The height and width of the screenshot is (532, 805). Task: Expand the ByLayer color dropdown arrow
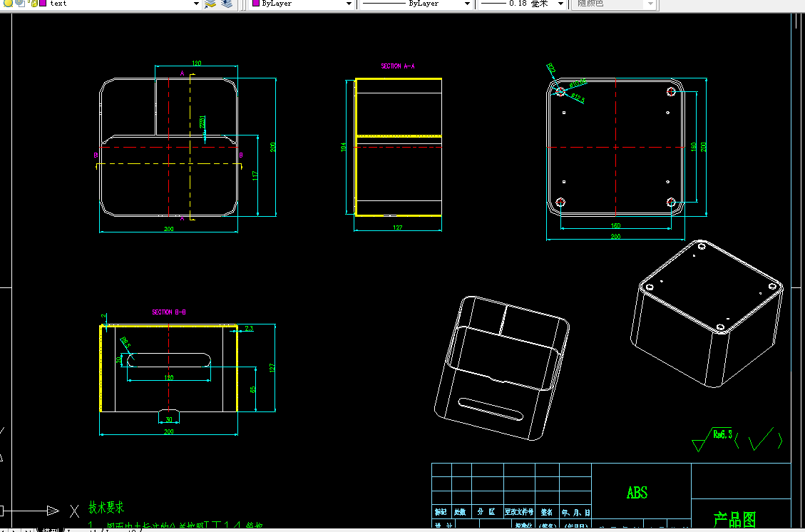point(349,4)
